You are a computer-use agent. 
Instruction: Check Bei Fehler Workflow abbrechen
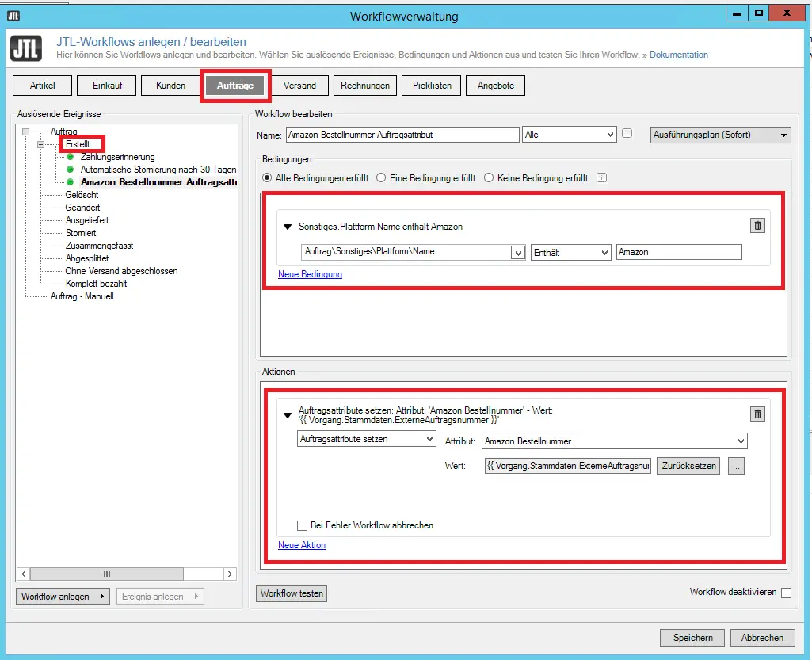302,525
